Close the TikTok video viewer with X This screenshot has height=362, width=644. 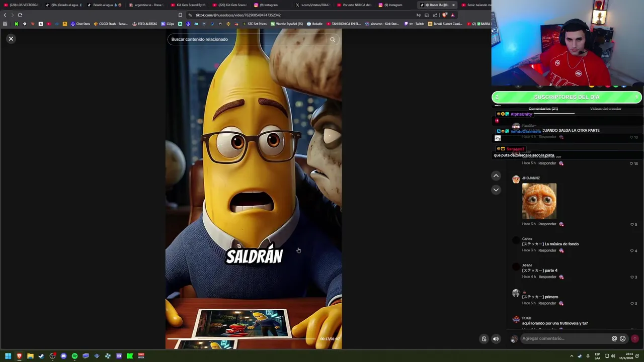[x=11, y=39]
